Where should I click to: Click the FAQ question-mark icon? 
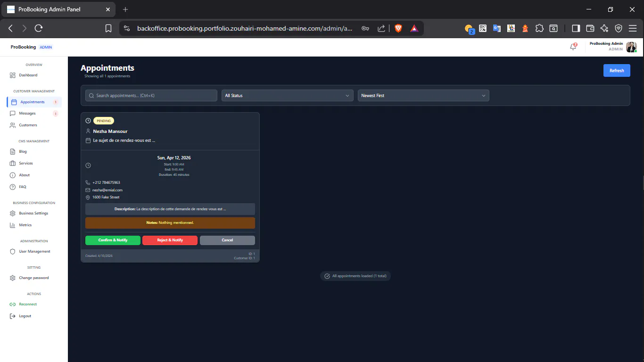13,187
